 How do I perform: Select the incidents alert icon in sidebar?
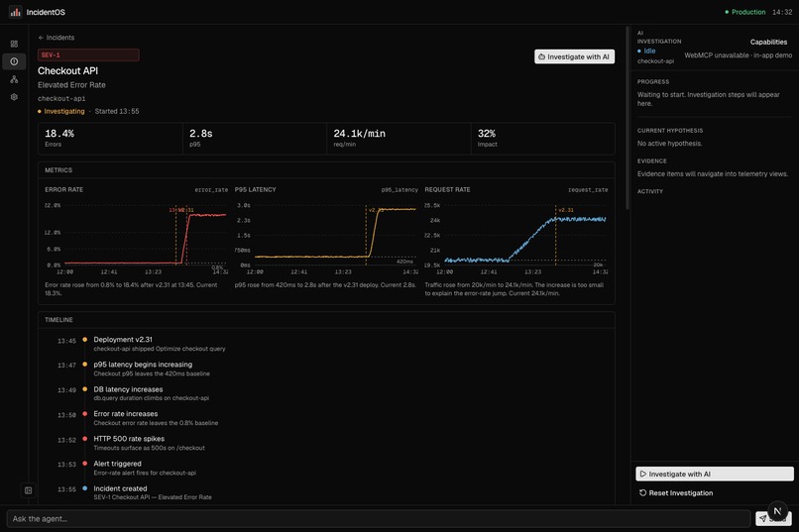pyautogui.click(x=14, y=61)
